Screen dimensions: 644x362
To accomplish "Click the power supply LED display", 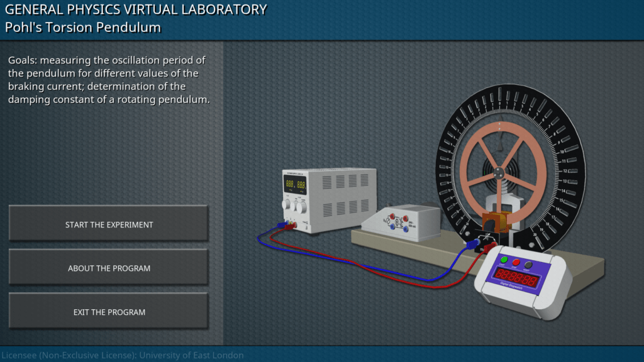I will tap(295, 185).
